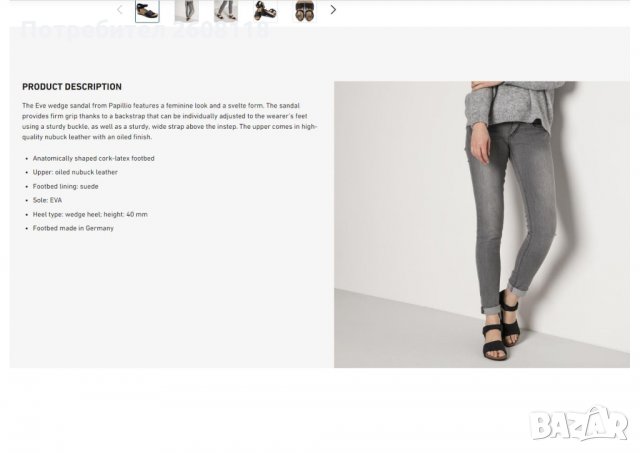
Task: Click the Footbed lining: suede bullet
Action: click(x=66, y=187)
